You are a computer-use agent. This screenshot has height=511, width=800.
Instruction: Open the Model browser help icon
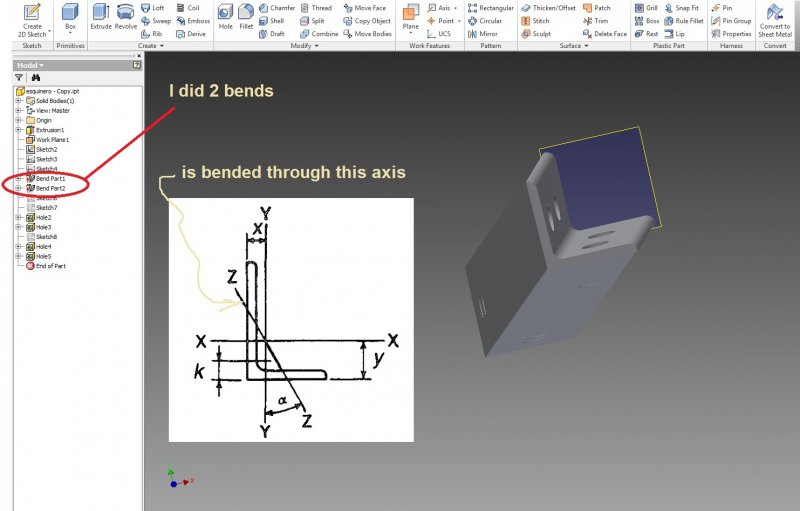(137, 65)
